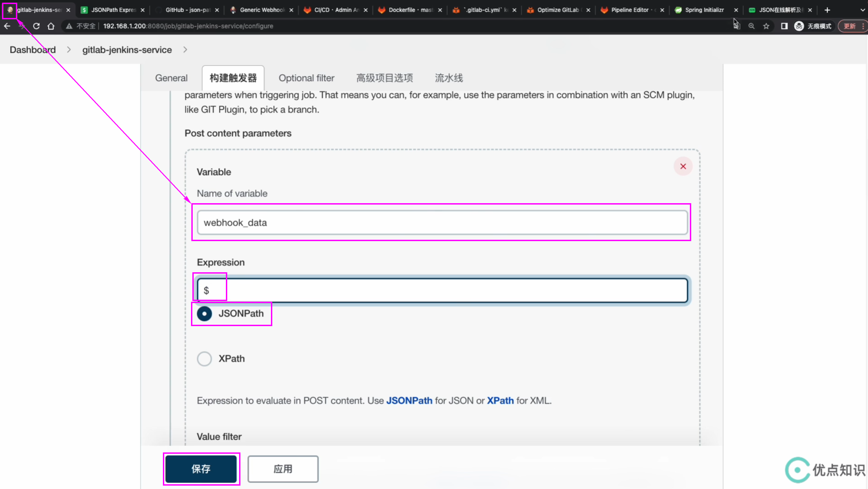Reload the page with the refresh icon
868x489 pixels.
pyautogui.click(x=37, y=26)
